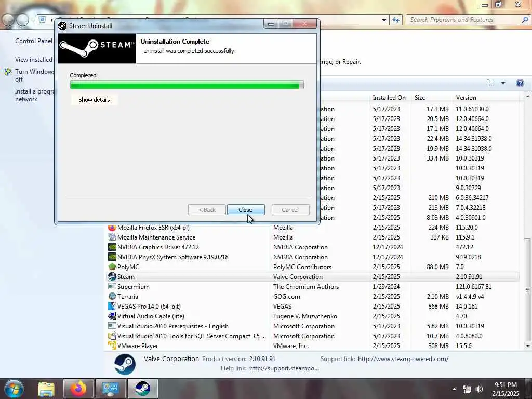532x399 pixels.
Task: Click the Search Programs and Features box
Action: click(x=464, y=20)
